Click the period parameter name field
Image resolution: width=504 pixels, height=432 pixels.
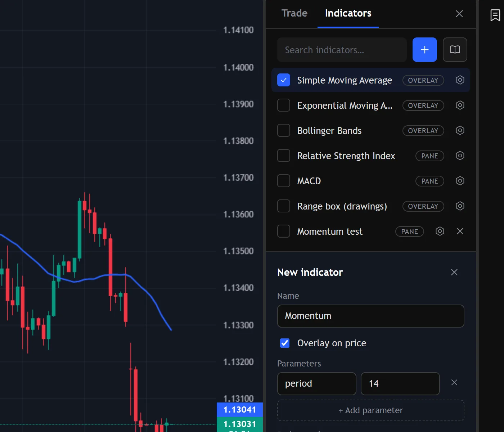316,384
